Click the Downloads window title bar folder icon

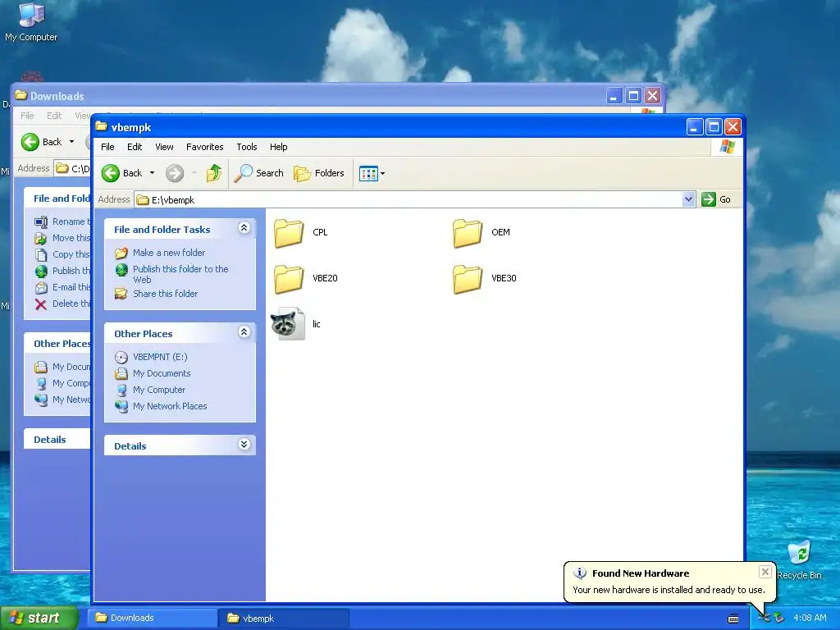tap(21, 95)
